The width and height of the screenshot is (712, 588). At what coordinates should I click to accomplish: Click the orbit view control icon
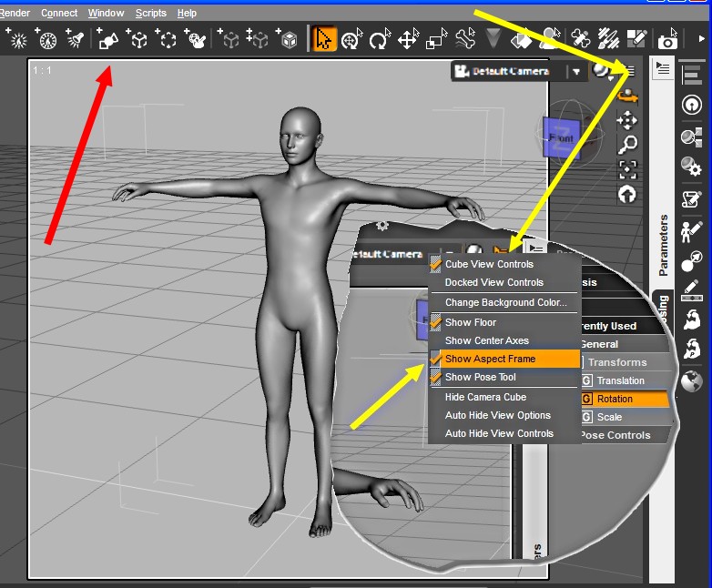coord(627,96)
